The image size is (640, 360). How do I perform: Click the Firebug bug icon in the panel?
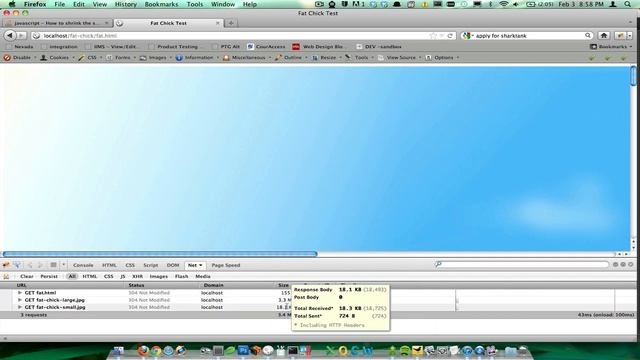pyautogui.click(x=6, y=265)
